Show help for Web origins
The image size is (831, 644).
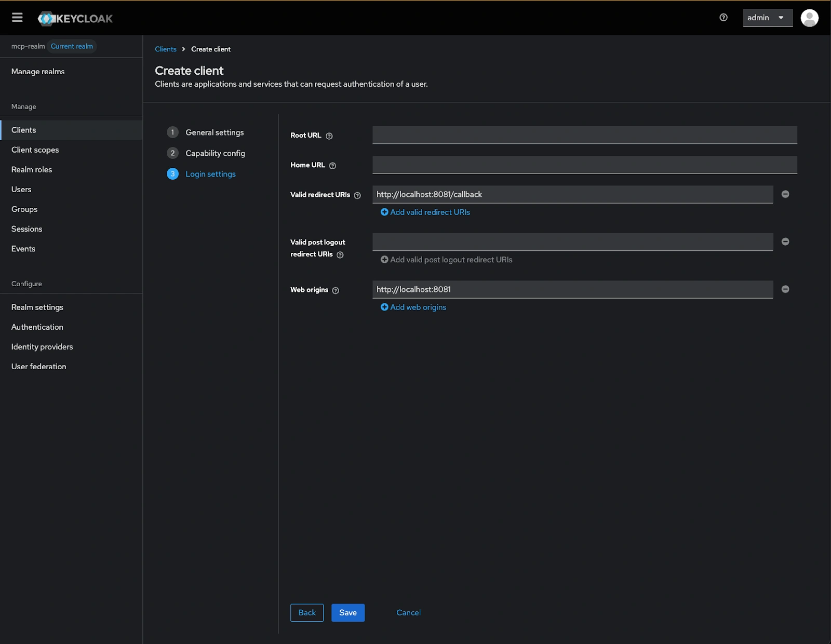coord(336,290)
